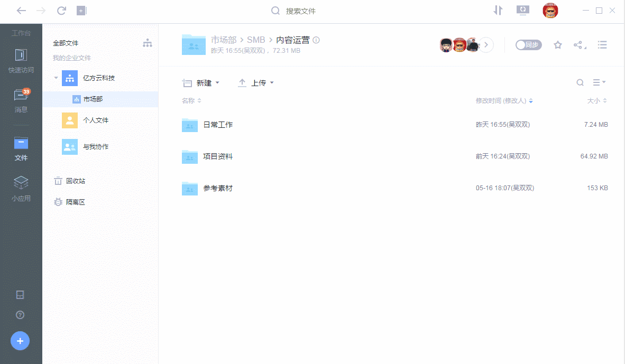This screenshot has width=625, height=364.
Task: Open the share icon for 内容运营
Action: (578, 45)
